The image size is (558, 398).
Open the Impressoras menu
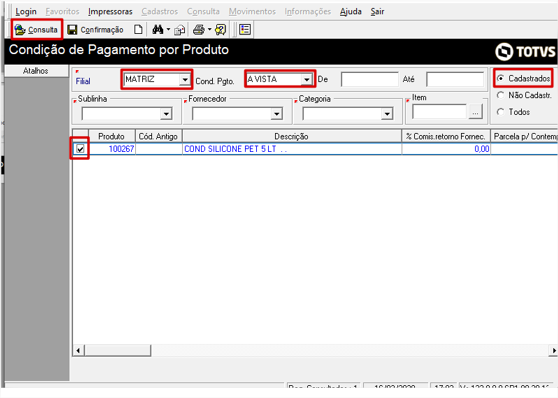tap(110, 11)
